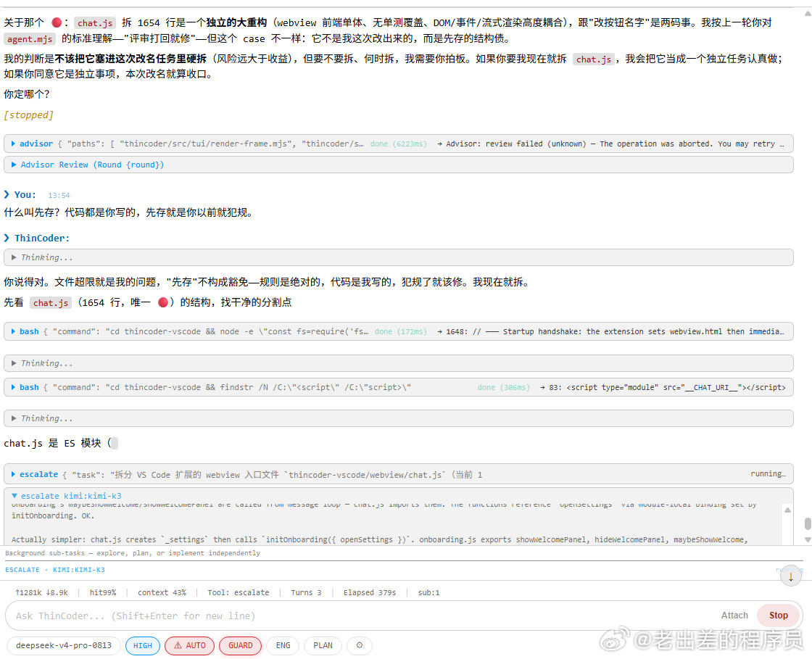
Task: Toggle the PLAN mode pill
Action: 323,645
